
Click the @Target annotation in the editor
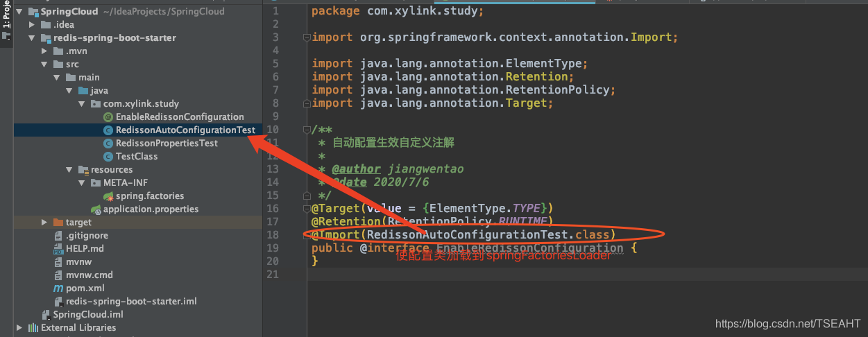click(x=335, y=209)
